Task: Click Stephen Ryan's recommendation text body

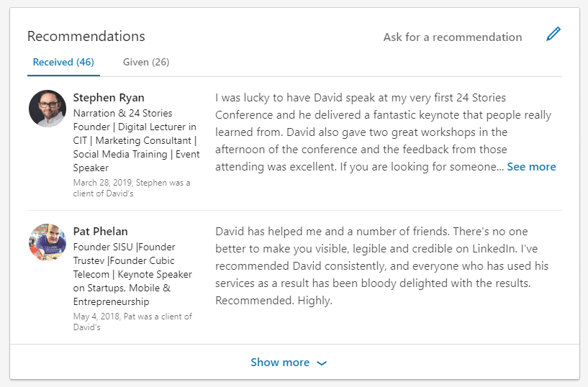Action: [x=386, y=132]
